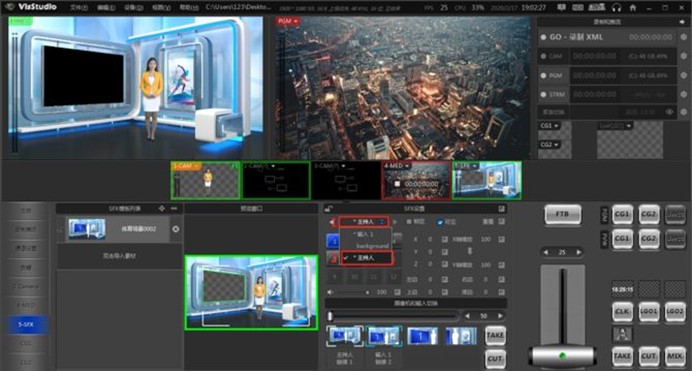Screen dimensions: 692x371
Task: Toggle the PGM record indicator
Action: tap(543, 75)
